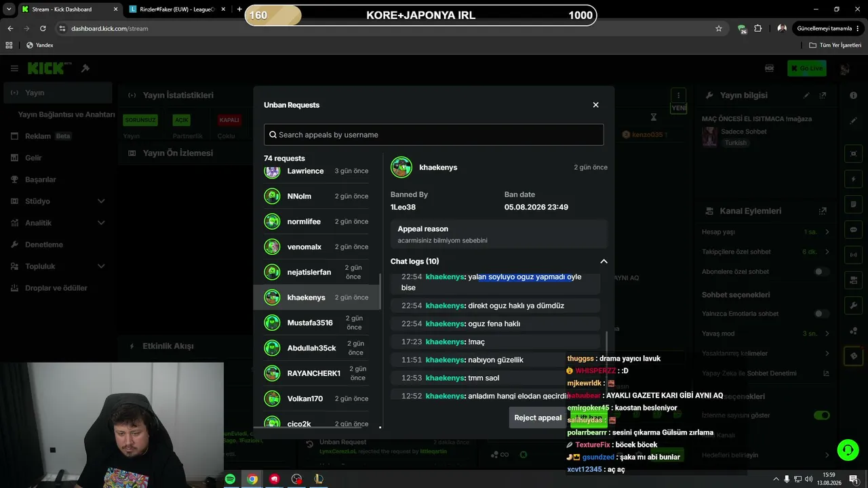This screenshot has width=868, height=488.
Task: Select Lawrience's unban request
Action: [317, 171]
